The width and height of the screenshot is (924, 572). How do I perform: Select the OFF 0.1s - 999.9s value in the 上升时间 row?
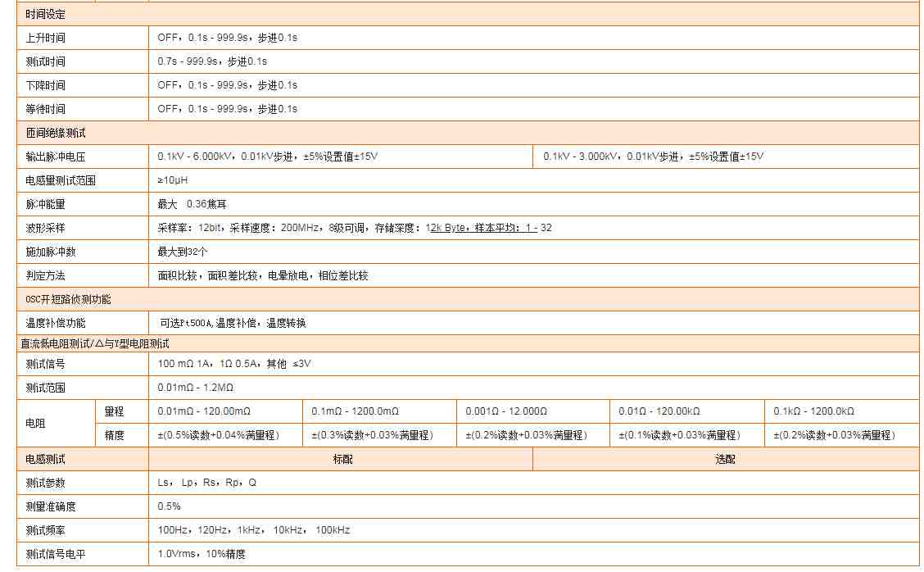[x=228, y=38]
